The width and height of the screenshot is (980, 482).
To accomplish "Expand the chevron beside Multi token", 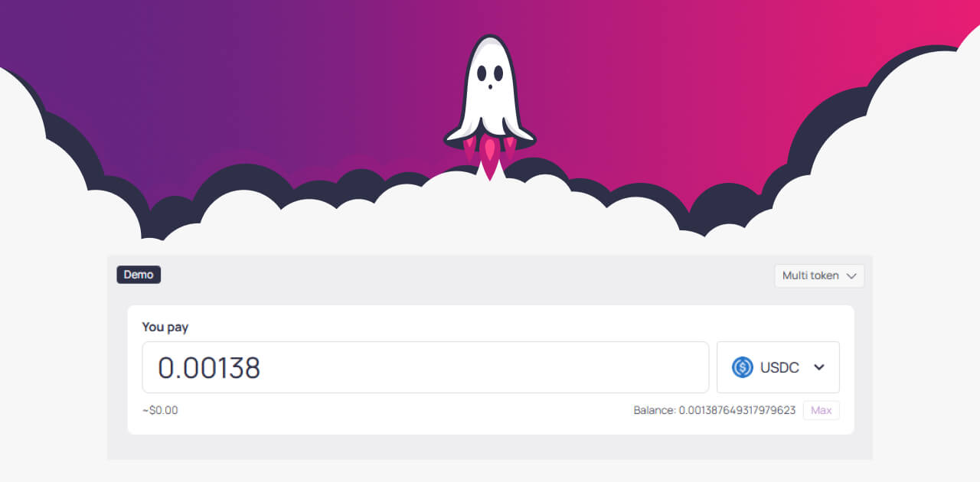I will (x=851, y=276).
